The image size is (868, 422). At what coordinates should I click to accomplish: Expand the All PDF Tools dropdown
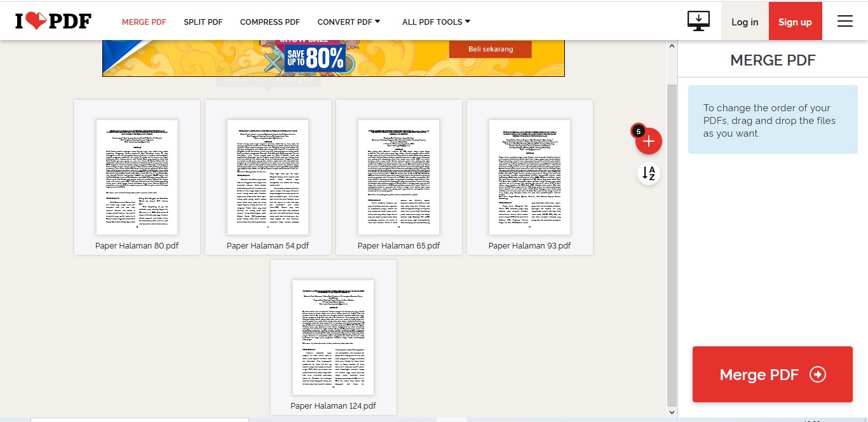click(437, 22)
